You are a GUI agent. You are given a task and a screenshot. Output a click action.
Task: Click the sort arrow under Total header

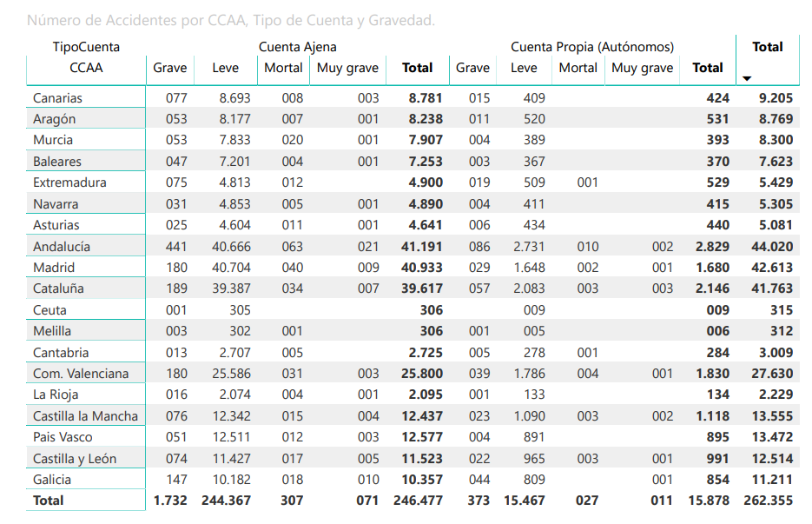[x=747, y=79]
